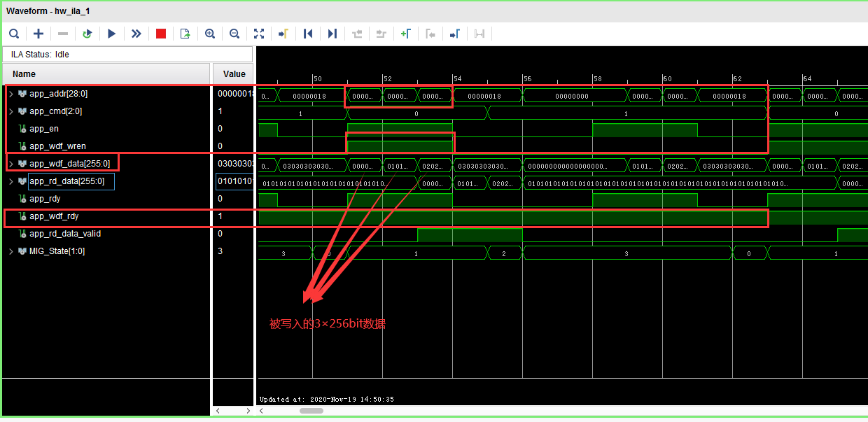Zoom fit the whole waveform
The width and height of the screenshot is (868, 422).
[259, 34]
